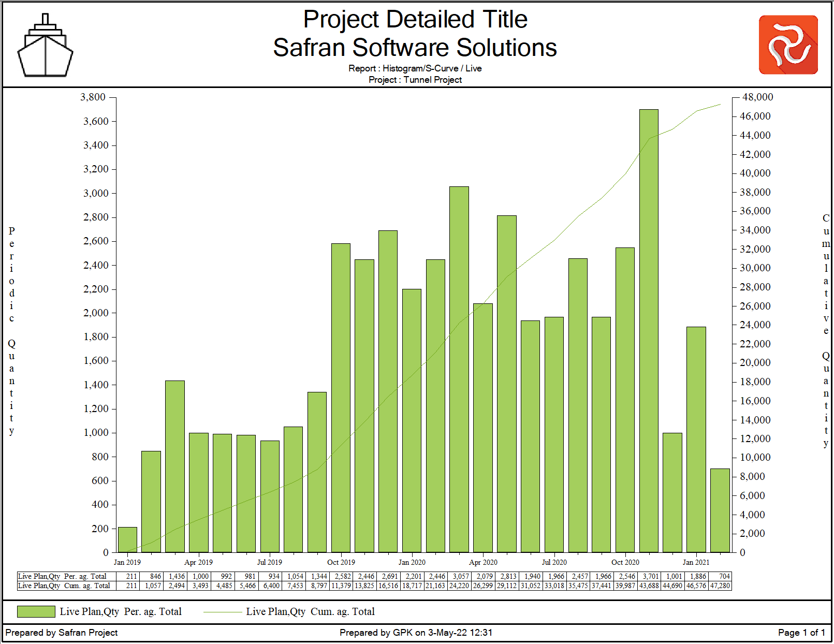Click table cell 2,813
Screen dimensions: 834x644
(x=507, y=576)
